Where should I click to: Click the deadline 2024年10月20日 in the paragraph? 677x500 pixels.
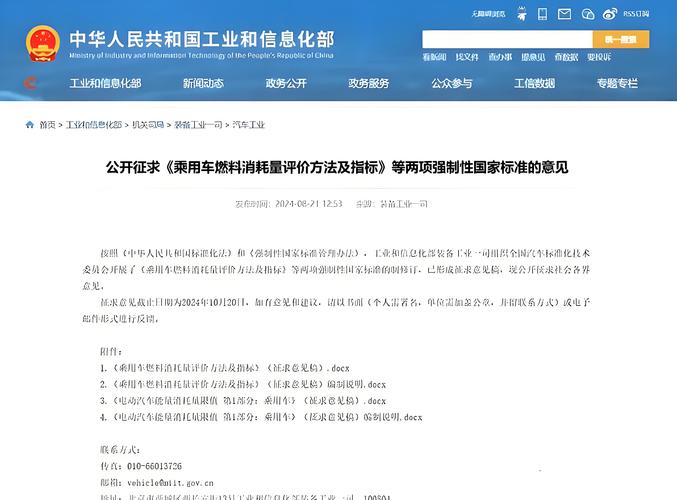coord(214,302)
